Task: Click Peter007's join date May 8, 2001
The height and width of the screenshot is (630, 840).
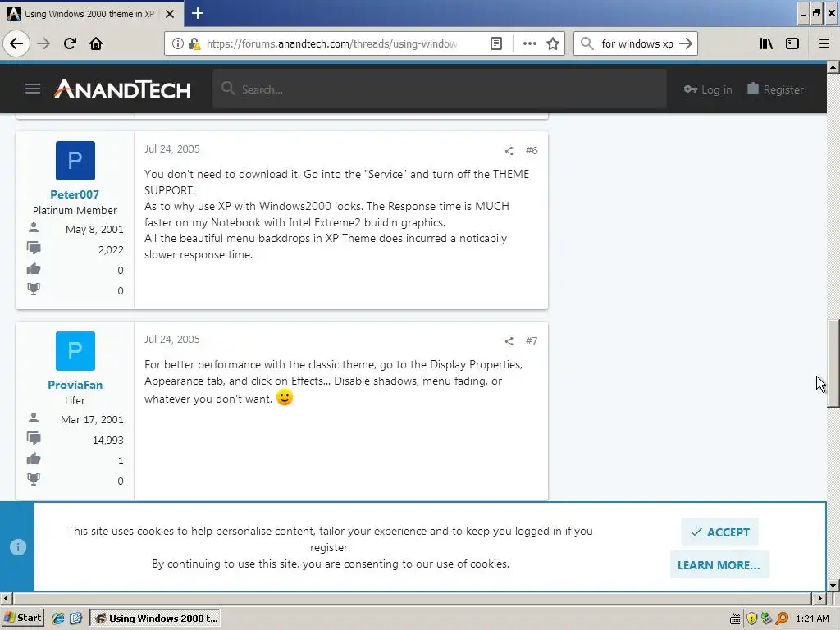Action: (94, 230)
